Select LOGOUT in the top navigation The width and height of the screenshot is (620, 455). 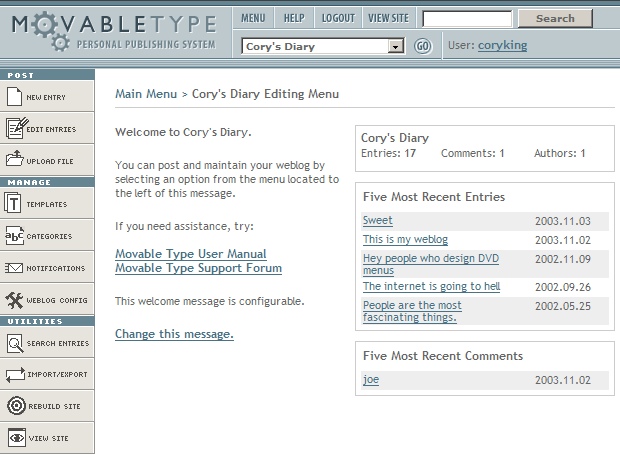click(x=338, y=18)
